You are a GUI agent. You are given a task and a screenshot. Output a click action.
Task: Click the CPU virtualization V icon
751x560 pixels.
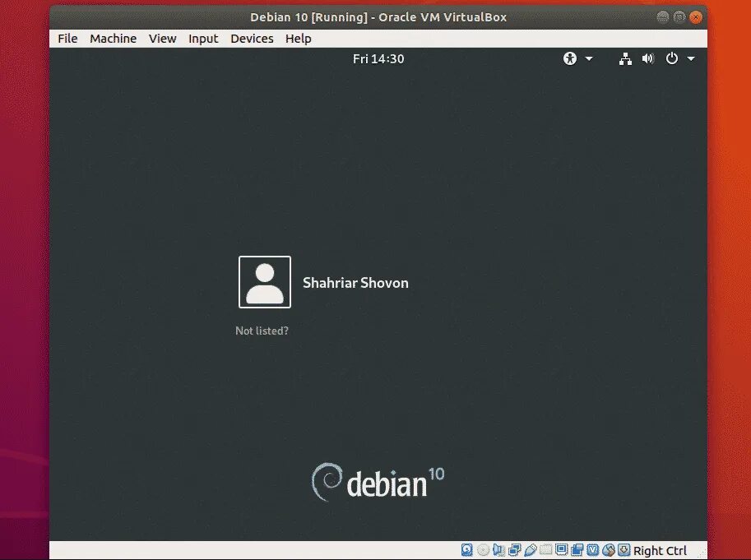point(593,550)
